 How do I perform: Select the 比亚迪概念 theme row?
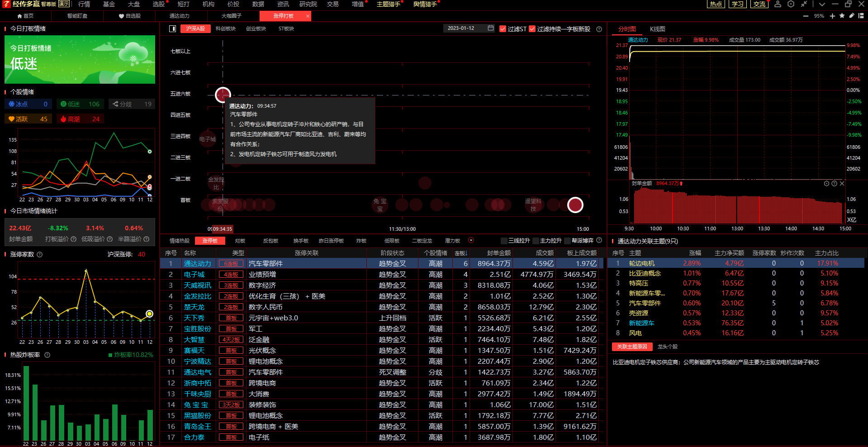(x=735, y=273)
